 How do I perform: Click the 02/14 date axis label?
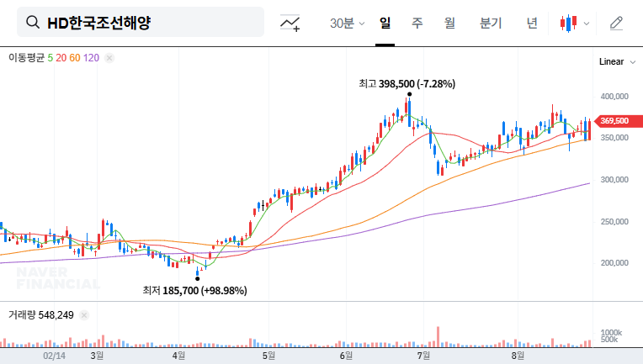tap(54, 356)
